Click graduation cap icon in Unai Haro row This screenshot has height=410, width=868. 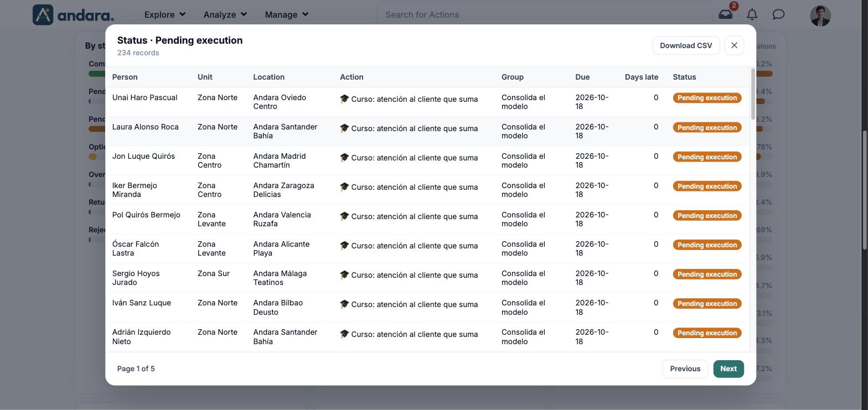click(x=344, y=98)
